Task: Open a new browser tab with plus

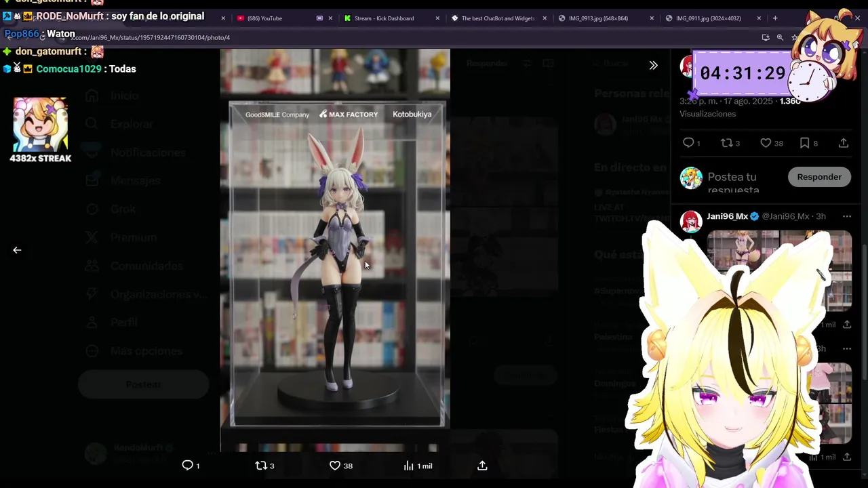Action: pos(775,18)
